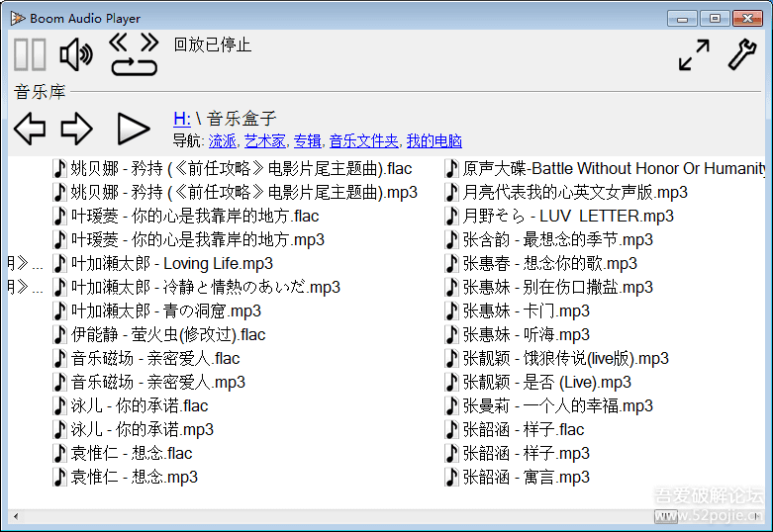Viewport: 773px width, 532px height.
Task: Browse by 流派 genre link
Action: (223, 141)
